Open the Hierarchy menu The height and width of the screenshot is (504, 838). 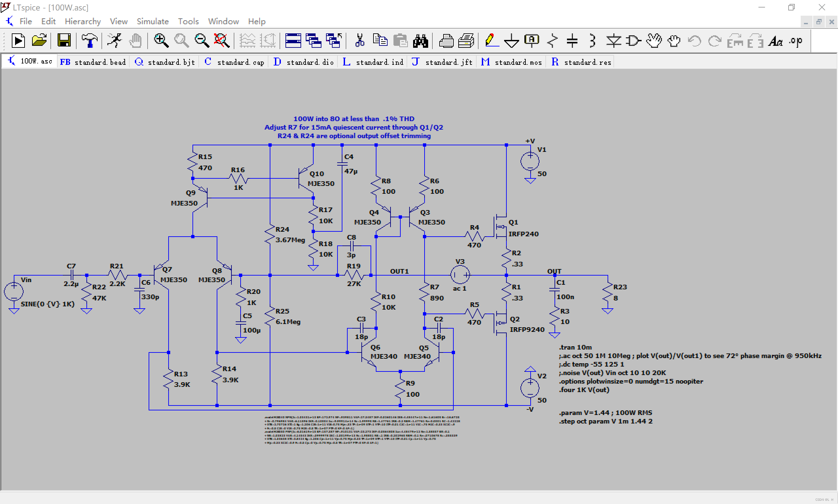[82, 21]
